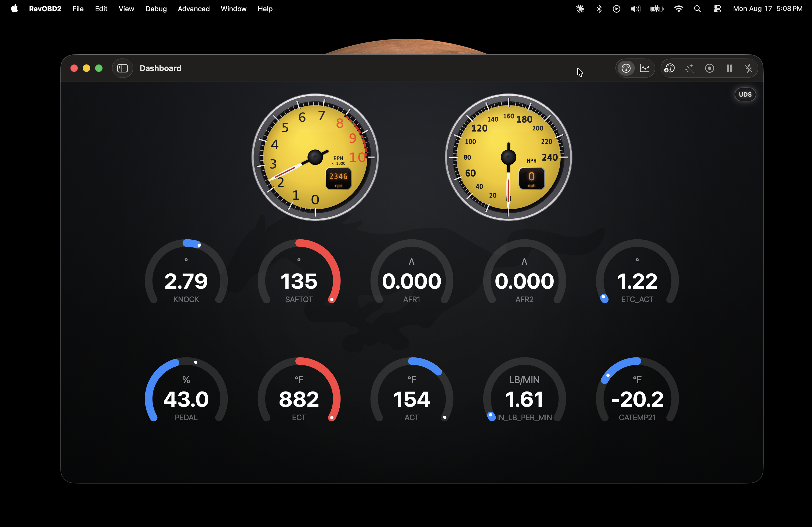Open the Debug menu
Screen dimensions: 812x527
coord(156,9)
